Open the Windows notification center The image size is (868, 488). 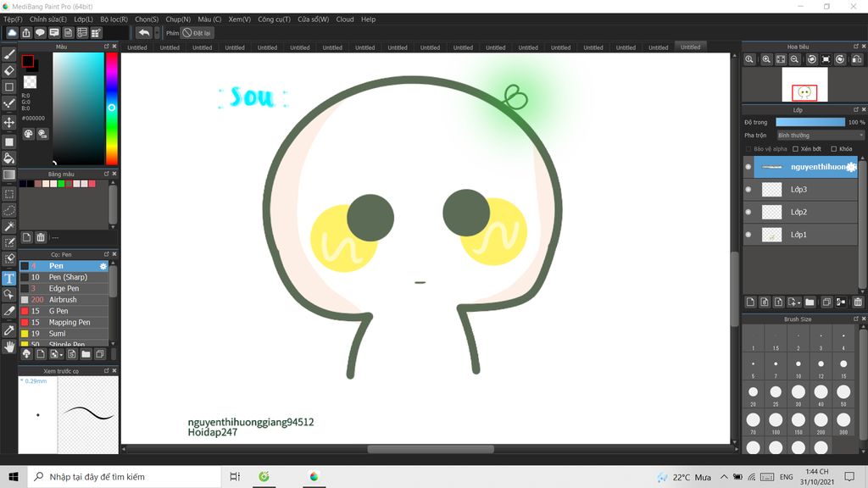pyautogui.click(x=849, y=476)
